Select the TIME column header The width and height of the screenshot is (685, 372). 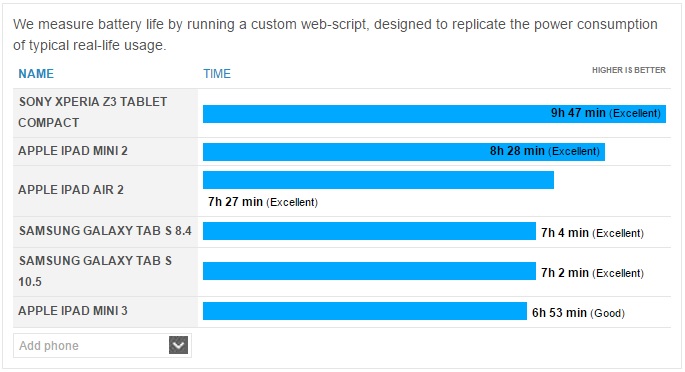click(x=217, y=73)
